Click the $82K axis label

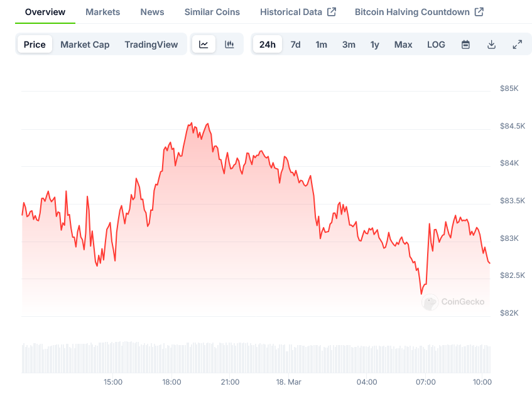pyautogui.click(x=509, y=312)
